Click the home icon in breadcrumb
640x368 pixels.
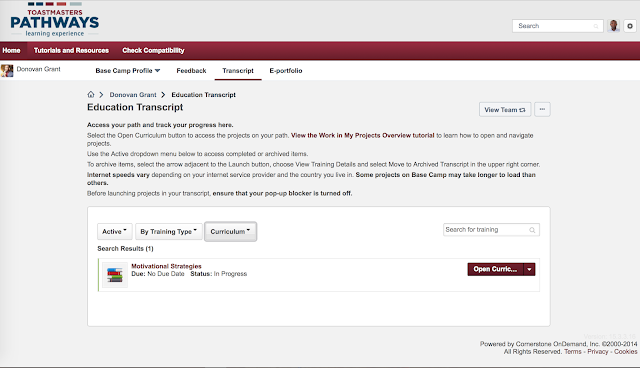91,94
